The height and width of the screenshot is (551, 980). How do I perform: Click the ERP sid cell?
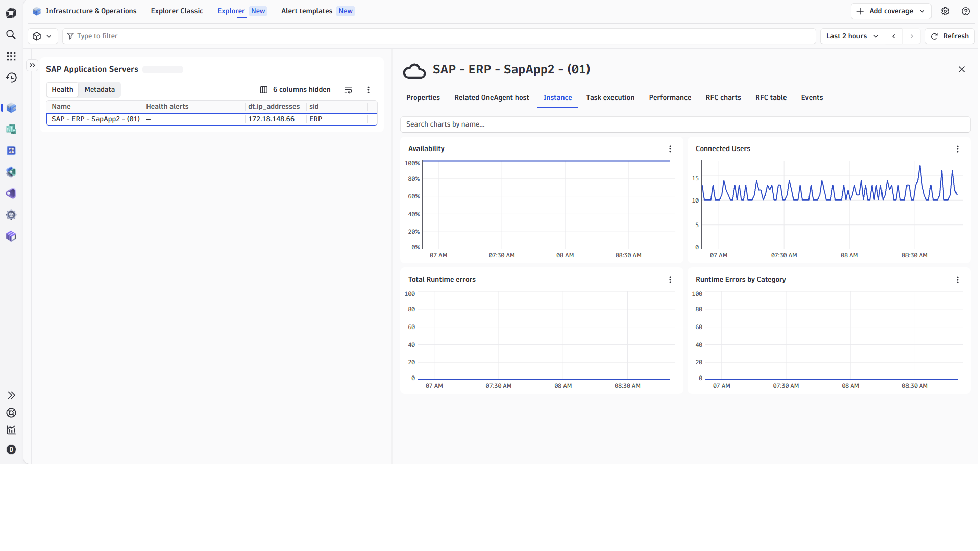[316, 119]
